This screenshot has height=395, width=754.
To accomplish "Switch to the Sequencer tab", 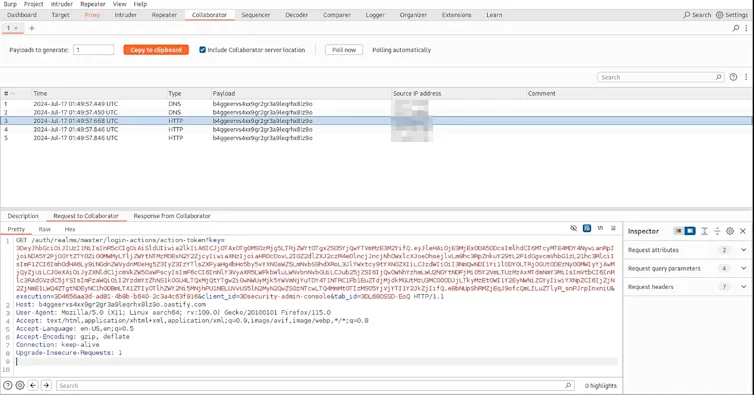I will (x=256, y=15).
